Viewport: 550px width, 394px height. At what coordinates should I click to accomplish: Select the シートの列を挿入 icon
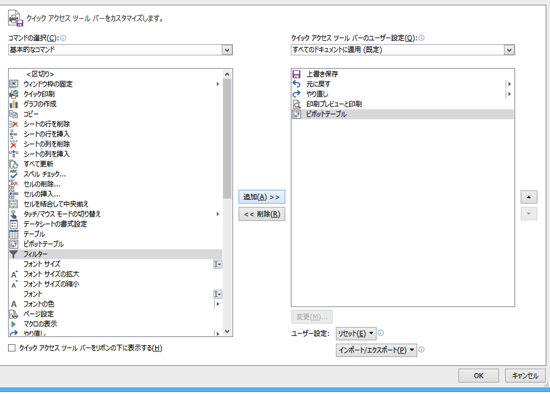(x=13, y=154)
